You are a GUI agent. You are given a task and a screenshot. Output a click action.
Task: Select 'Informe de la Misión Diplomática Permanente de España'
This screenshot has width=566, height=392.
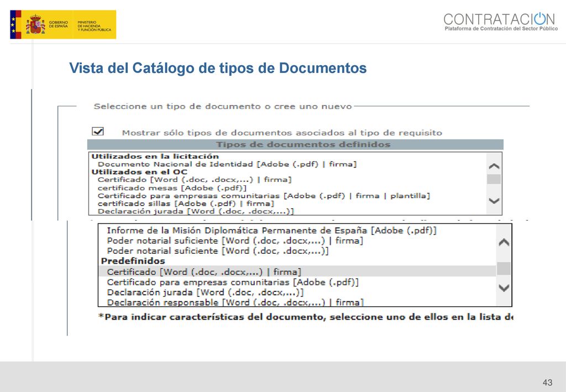pos(271,231)
